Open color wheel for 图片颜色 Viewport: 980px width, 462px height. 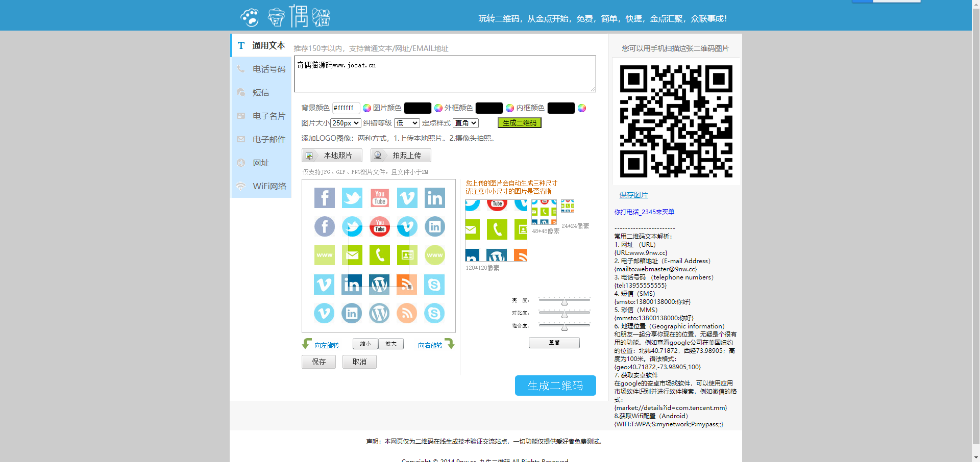click(x=438, y=108)
